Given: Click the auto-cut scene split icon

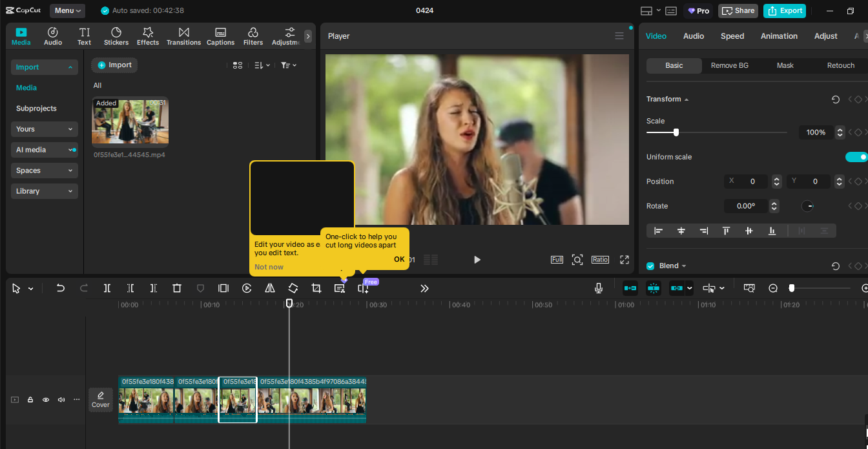Looking at the screenshot, I should pos(363,288).
